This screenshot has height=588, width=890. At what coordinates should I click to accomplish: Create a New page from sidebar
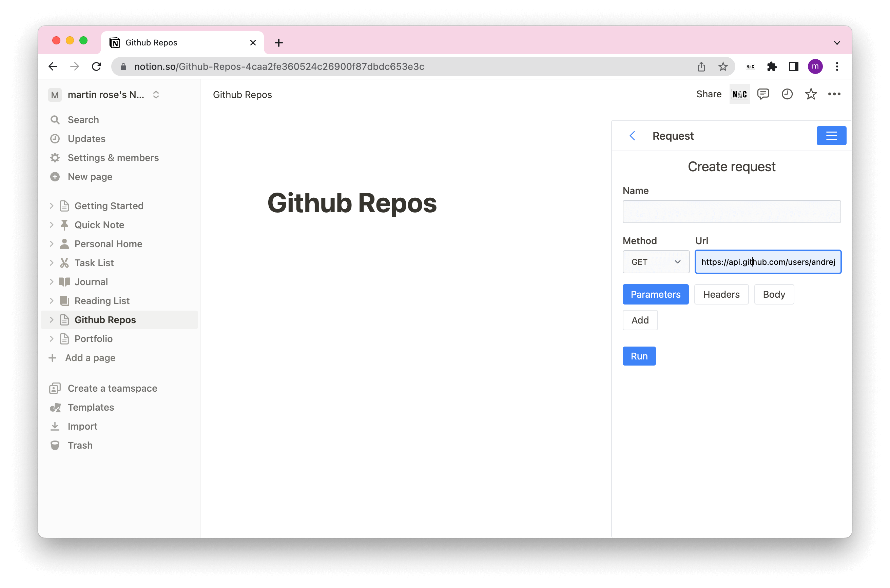(119, 177)
